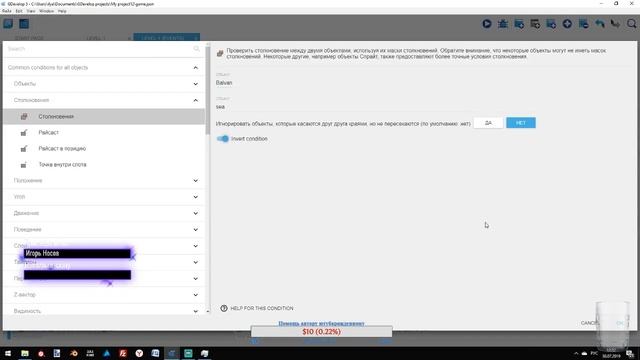The height and width of the screenshot is (360, 640).
Task: Select the Райкаст в позицию condition
Action: (x=104, y=149)
